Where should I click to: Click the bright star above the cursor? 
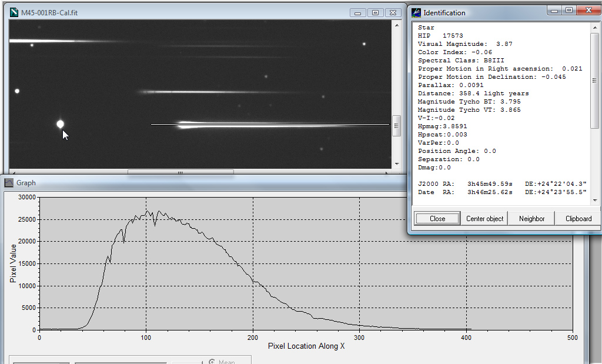[x=60, y=124]
